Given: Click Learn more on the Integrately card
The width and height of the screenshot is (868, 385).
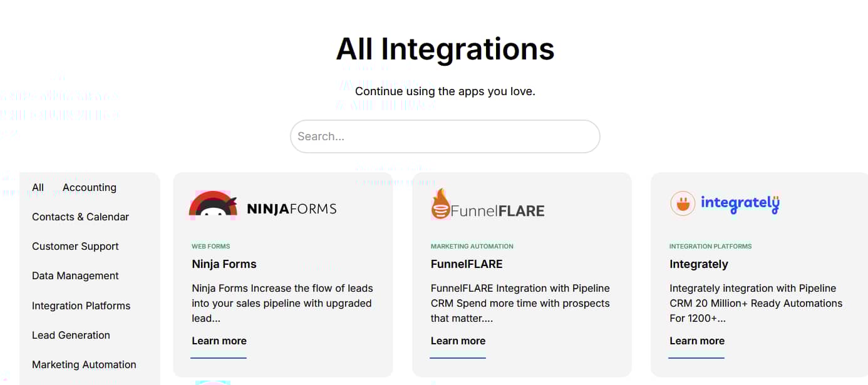Looking at the screenshot, I should (x=696, y=341).
